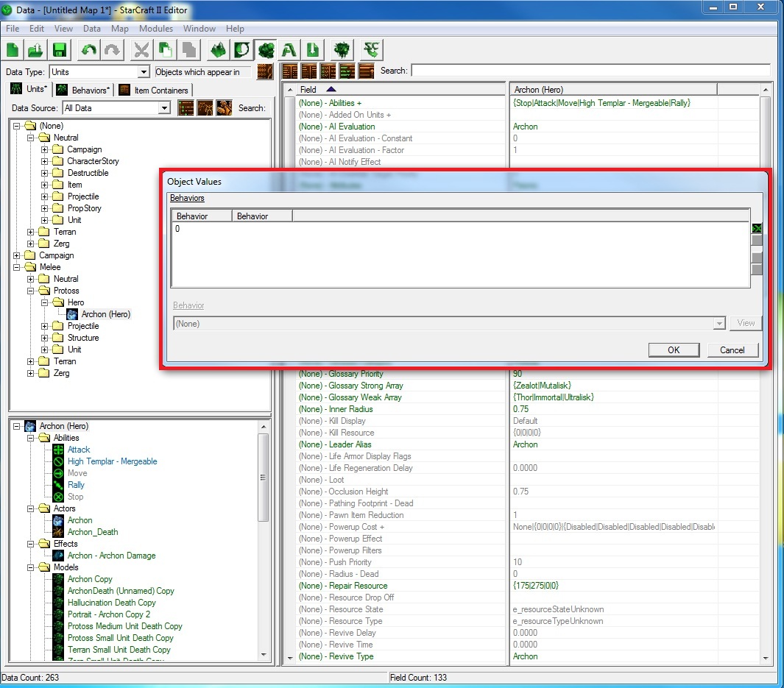
Task: Open the Terrain module icon
Action: 217,50
